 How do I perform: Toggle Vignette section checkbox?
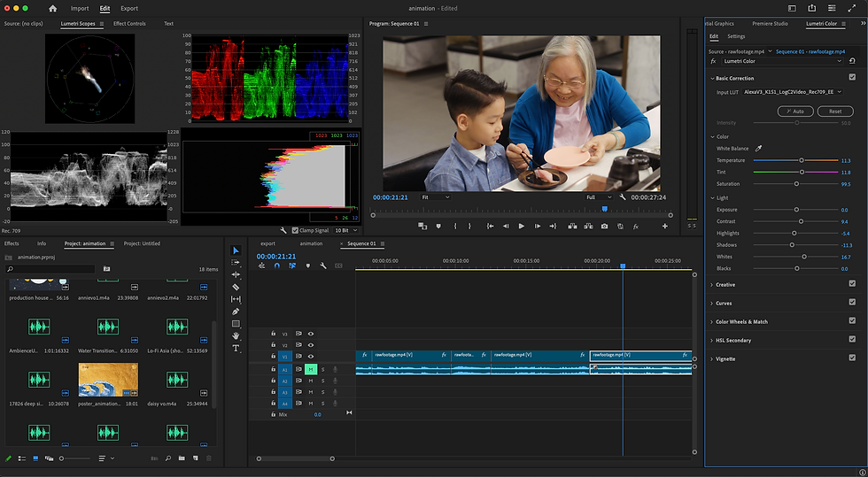[852, 358]
